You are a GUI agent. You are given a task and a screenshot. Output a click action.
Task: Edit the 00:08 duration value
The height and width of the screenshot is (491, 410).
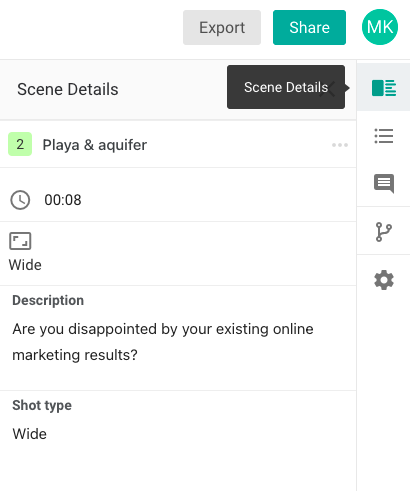coord(63,200)
